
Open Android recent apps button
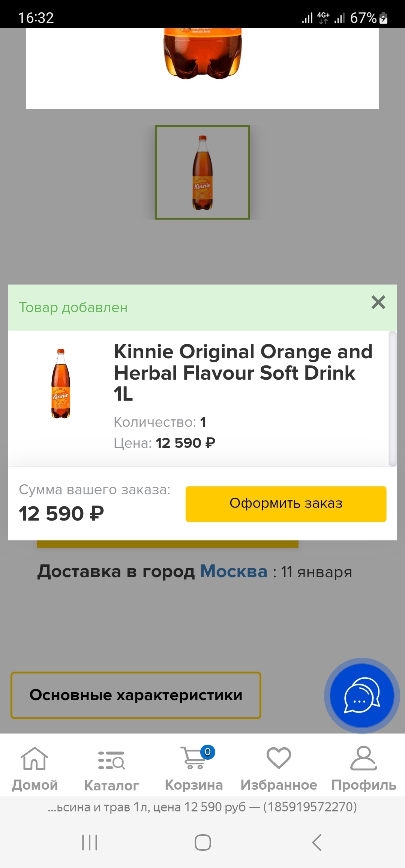coord(90,843)
